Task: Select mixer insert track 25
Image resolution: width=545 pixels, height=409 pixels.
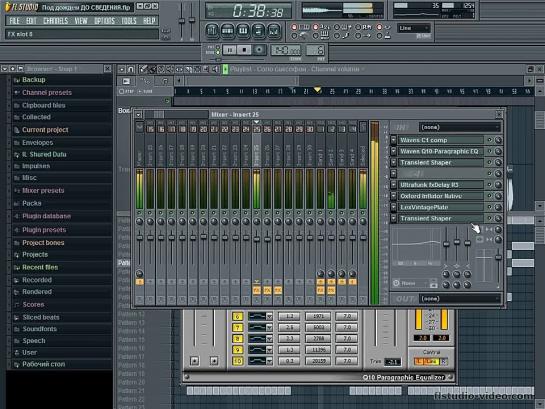Action: [257, 129]
